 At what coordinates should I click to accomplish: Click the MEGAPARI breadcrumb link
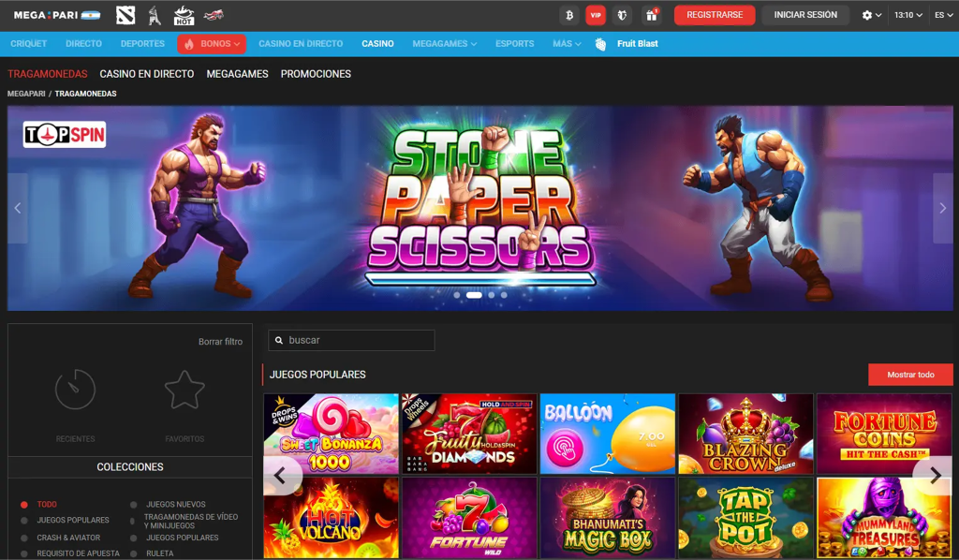point(26,94)
